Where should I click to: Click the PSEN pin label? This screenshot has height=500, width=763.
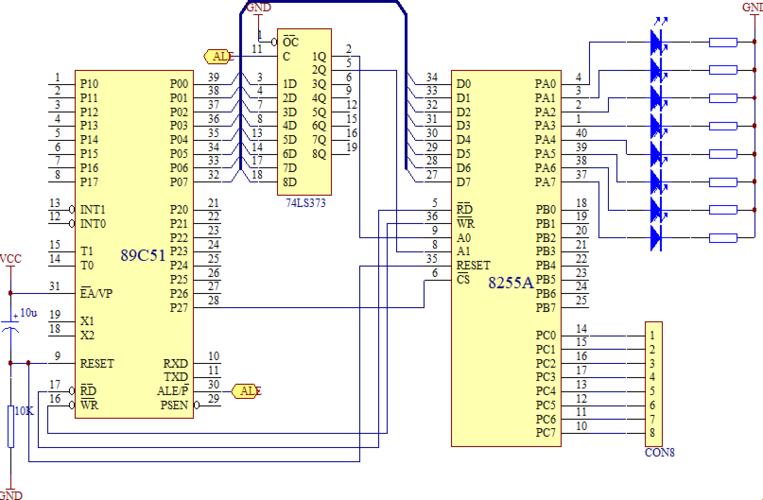click(x=174, y=405)
